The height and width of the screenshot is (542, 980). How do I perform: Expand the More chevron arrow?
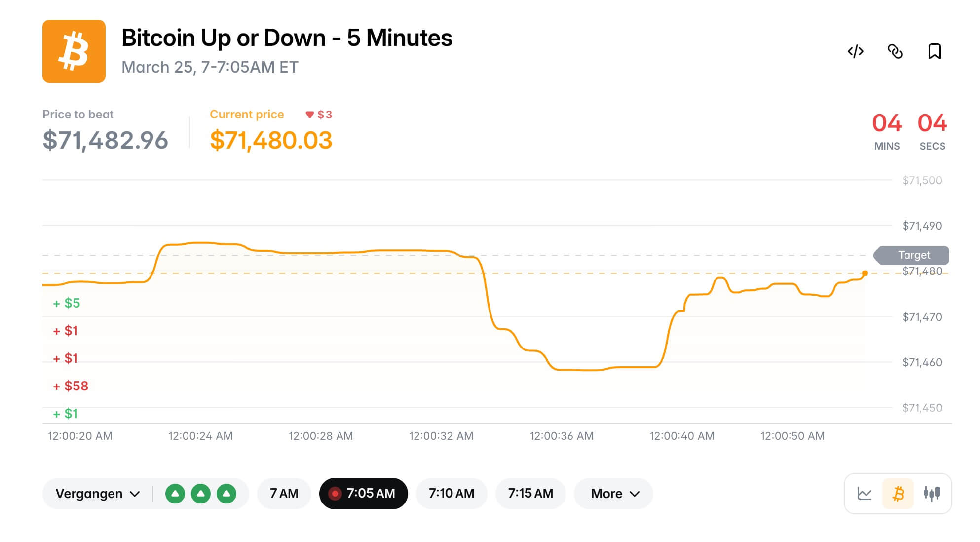pos(634,494)
